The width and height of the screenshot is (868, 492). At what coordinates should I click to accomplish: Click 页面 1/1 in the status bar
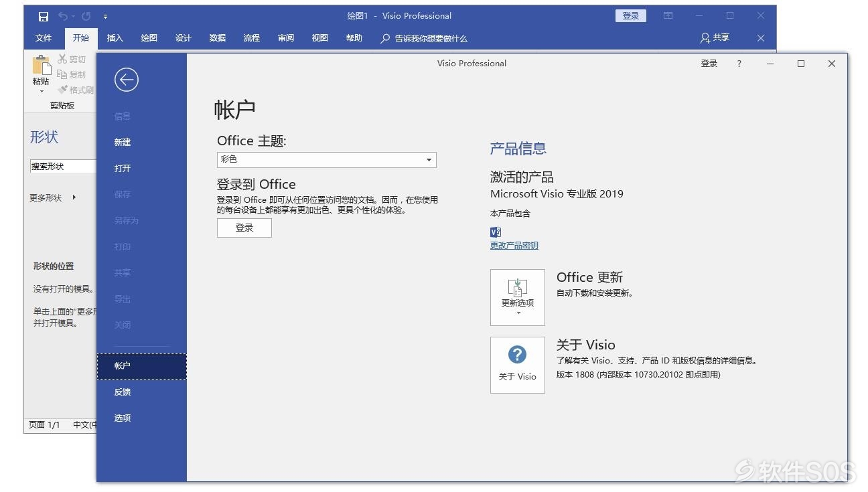(44, 425)
